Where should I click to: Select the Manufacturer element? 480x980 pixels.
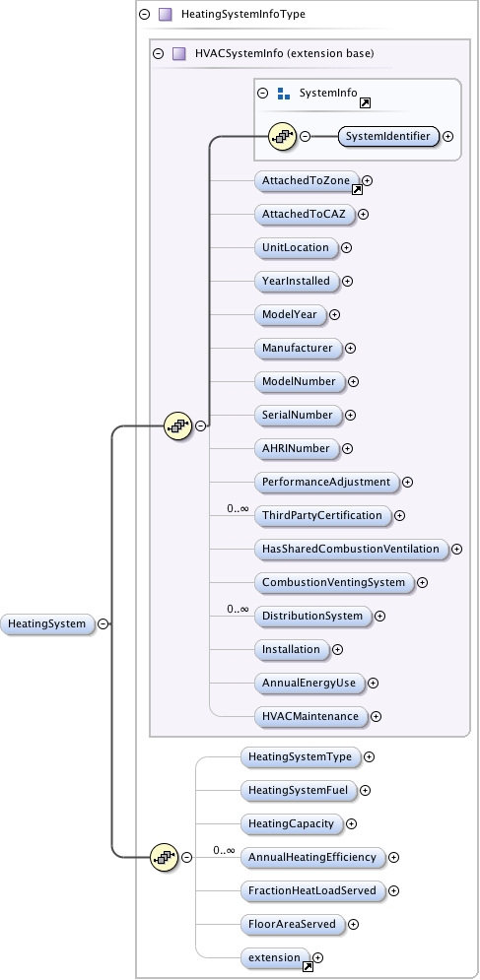click(x=299, y=348)
